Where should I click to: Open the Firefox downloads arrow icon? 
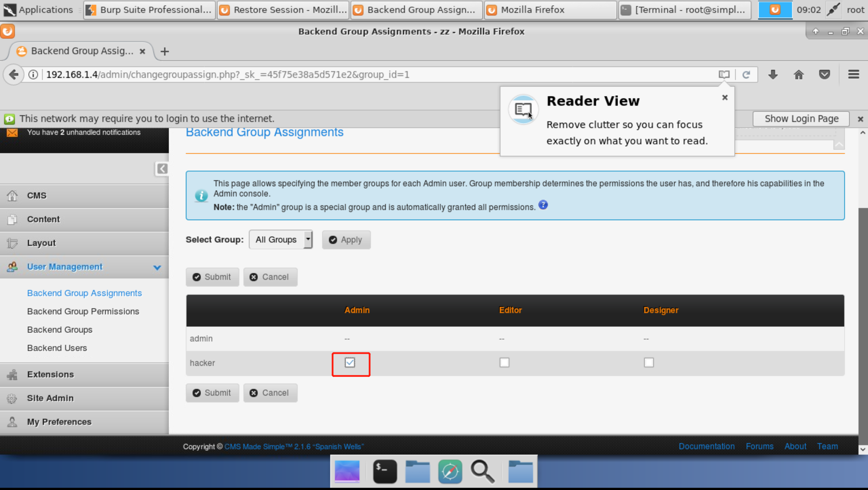pyautogui.click(x=773, y=74)
